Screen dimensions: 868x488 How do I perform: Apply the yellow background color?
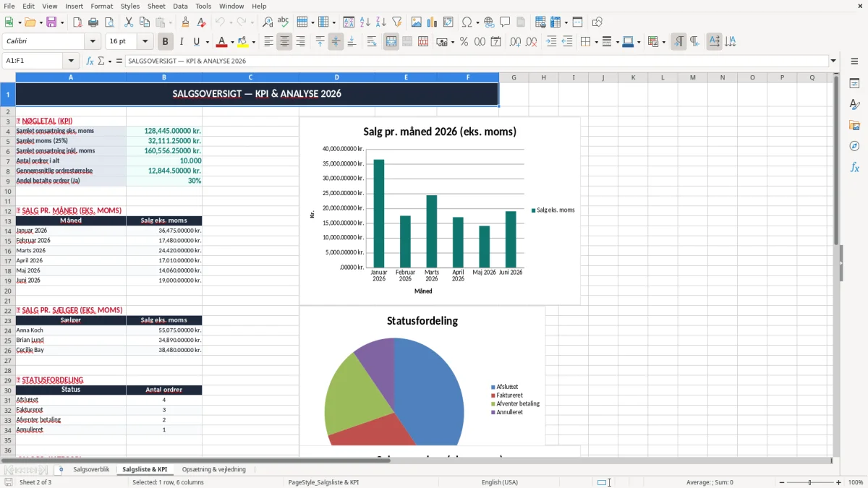[242, 42]
